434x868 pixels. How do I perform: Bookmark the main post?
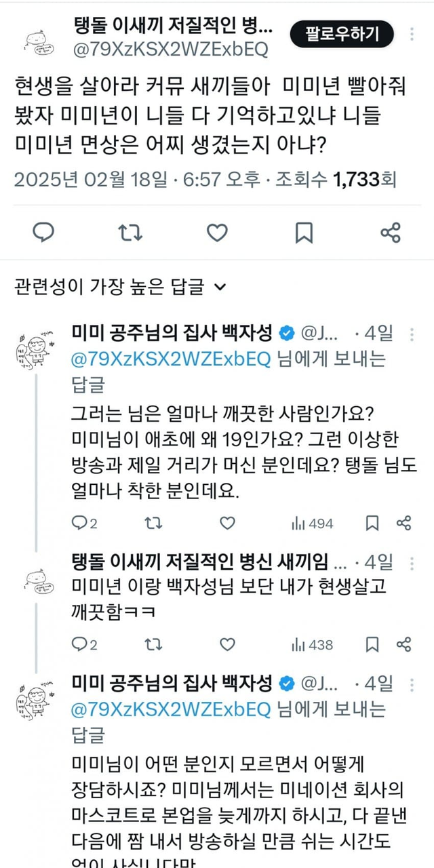304,233
